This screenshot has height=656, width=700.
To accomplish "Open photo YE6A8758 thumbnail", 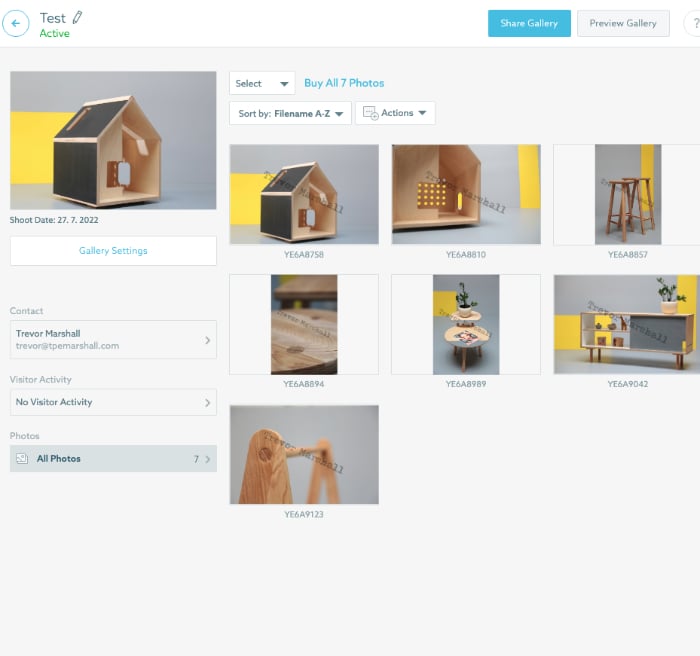I will [304, 194].
